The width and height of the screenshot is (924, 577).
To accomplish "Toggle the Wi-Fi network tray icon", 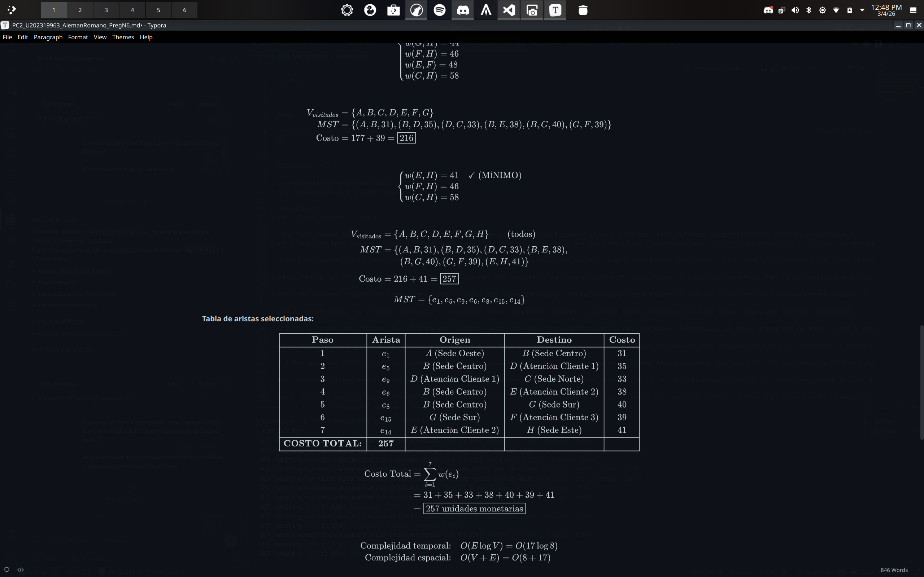I will point(836,10).
